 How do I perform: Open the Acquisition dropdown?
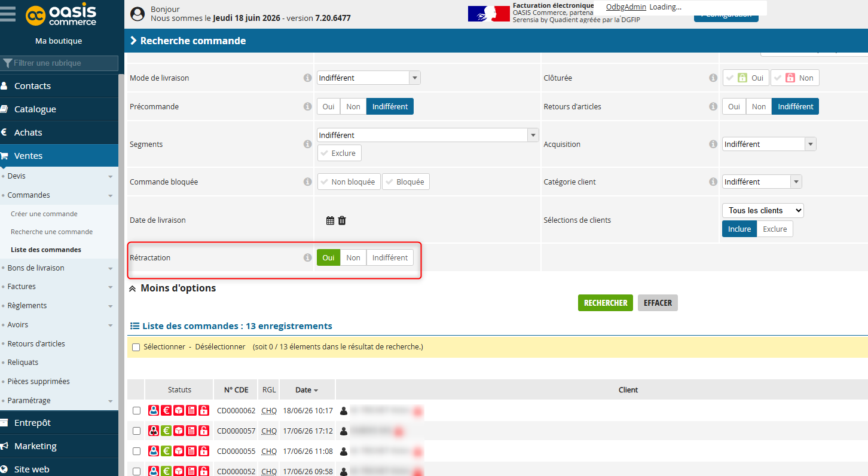pos(769,144)
